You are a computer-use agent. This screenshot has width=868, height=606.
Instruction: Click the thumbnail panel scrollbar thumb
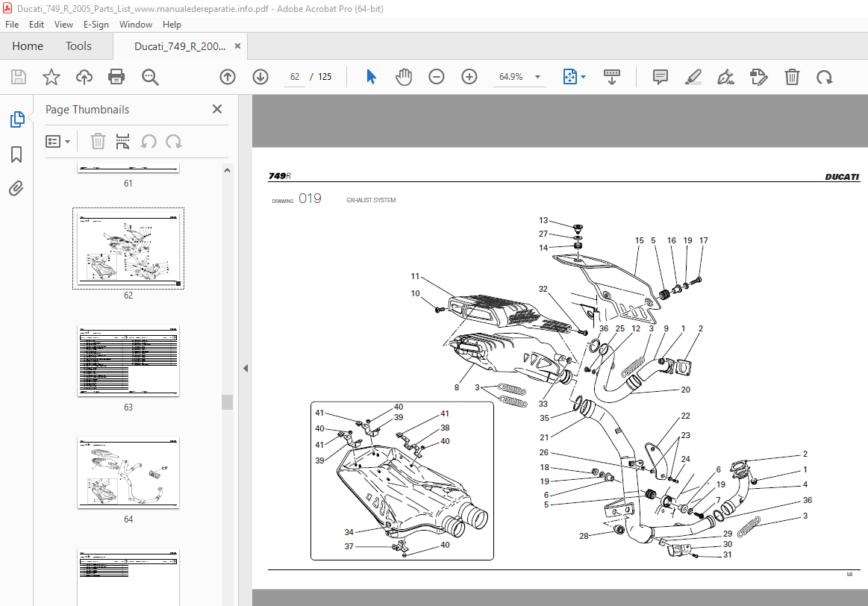point(227,402)
